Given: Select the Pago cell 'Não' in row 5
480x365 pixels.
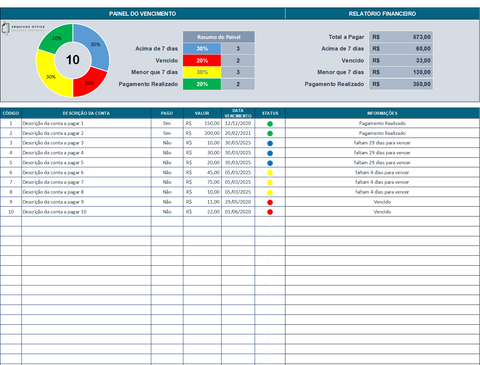Looking at the screenshot, I should click(x=167, y=163).
